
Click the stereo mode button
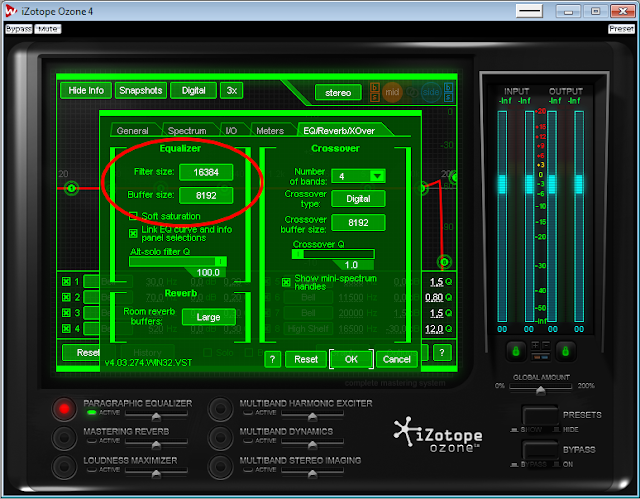(x=338, y=93)
